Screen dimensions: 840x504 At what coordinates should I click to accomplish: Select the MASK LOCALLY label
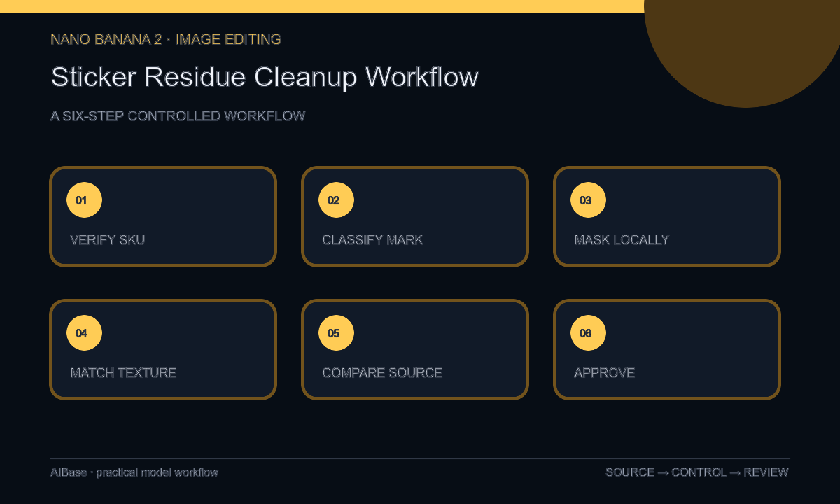click(622, 240)
